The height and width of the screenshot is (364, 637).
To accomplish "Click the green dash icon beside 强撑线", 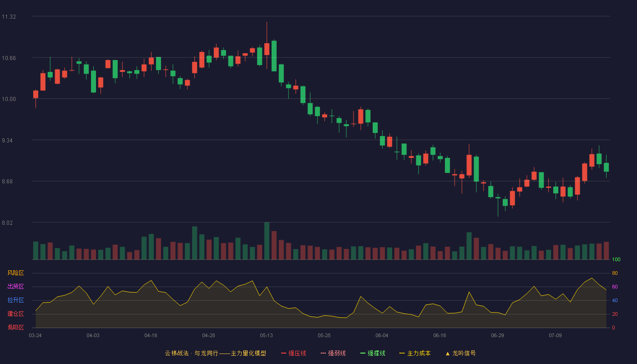I will (x=363, y=353).
